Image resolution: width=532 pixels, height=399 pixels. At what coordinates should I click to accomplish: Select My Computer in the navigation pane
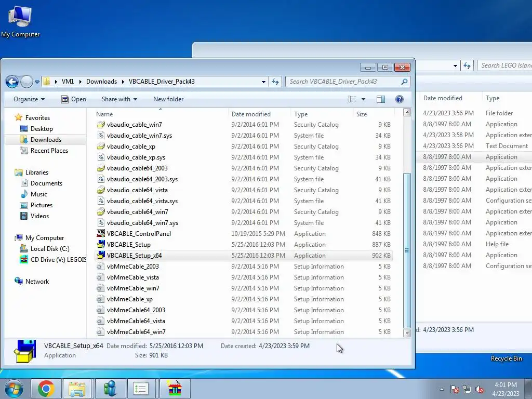[x=45, y=238]
